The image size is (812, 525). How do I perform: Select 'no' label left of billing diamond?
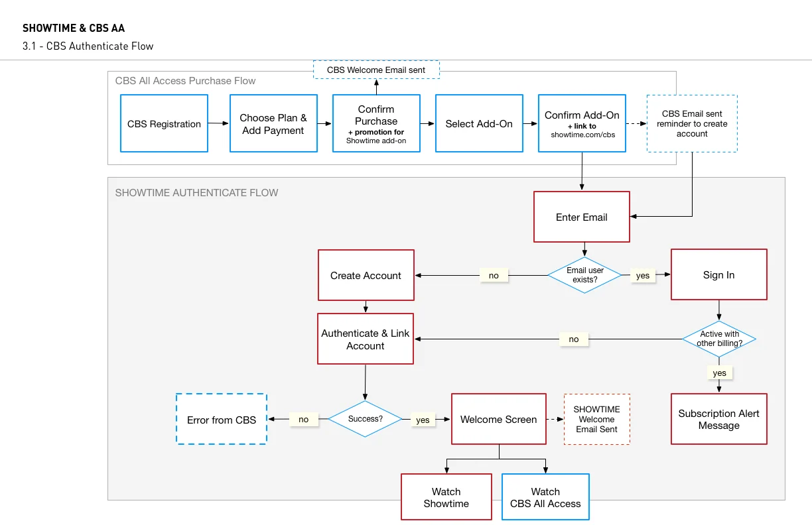[574, 339]
